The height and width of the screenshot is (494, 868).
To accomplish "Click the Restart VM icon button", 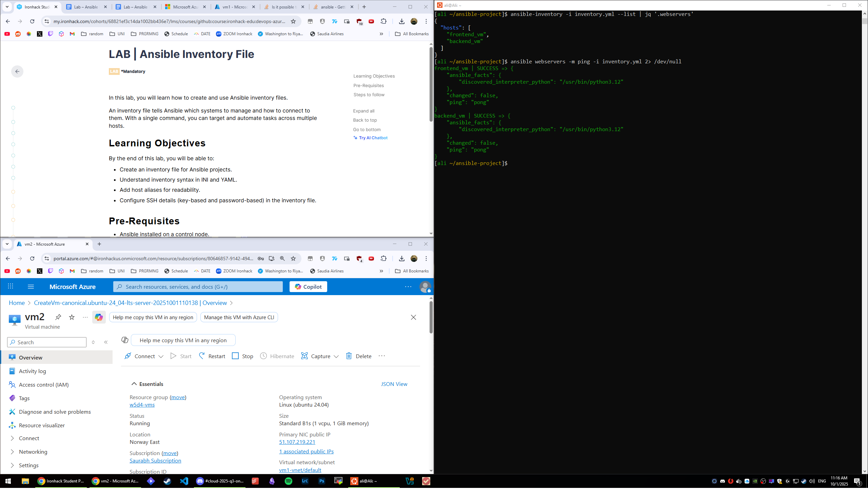I will click(x=202, y=356).
